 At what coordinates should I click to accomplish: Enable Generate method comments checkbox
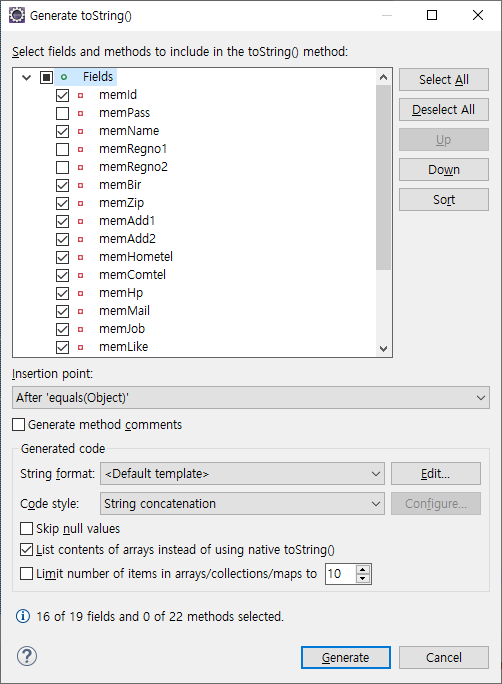click(18, 424)
